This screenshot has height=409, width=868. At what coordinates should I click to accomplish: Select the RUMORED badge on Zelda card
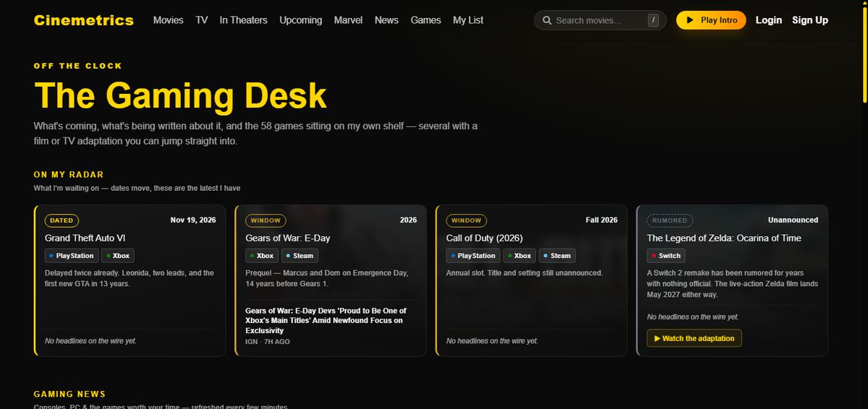tap(670, 220)
